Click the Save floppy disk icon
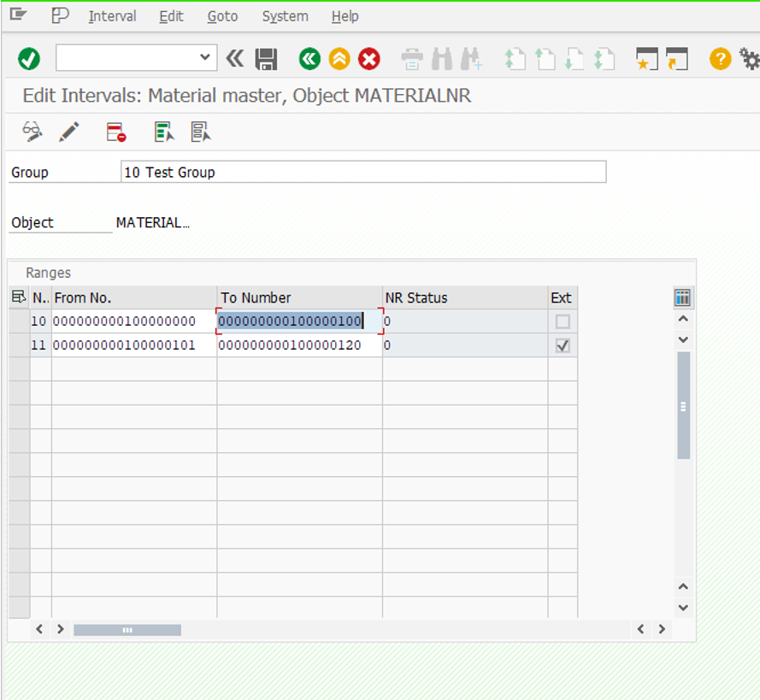760x700 pixels. point(267,59)
